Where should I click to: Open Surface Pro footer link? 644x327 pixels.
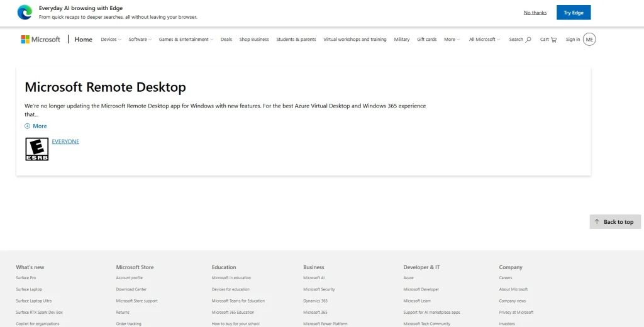(x=26, y=278)
